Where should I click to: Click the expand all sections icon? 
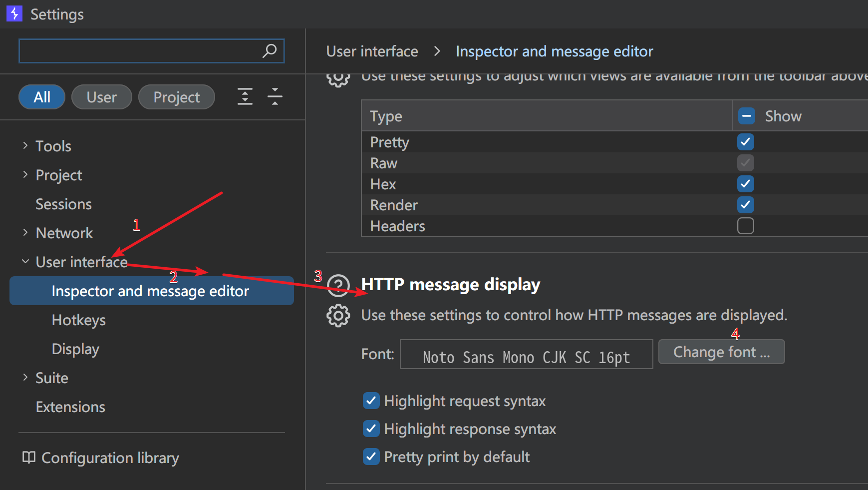click(245, 96)
